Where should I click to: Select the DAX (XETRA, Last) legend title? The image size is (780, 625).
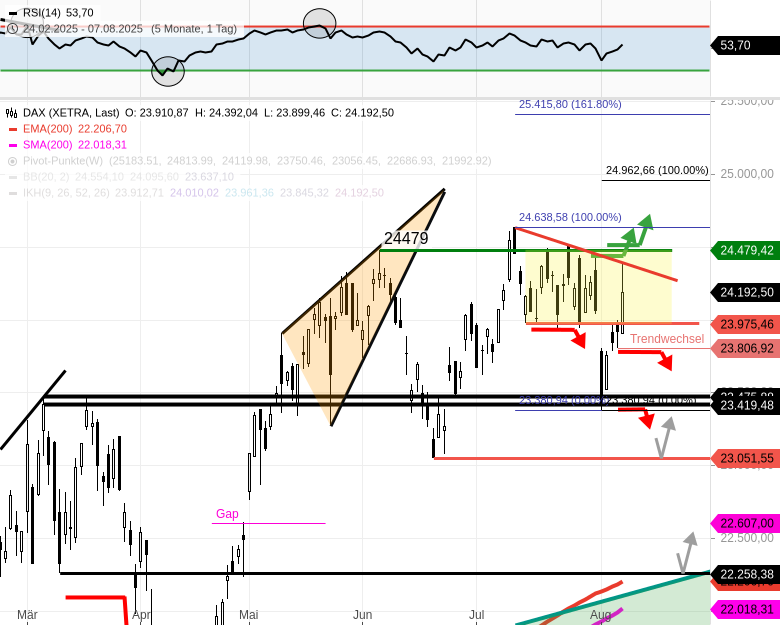(71, 113)
